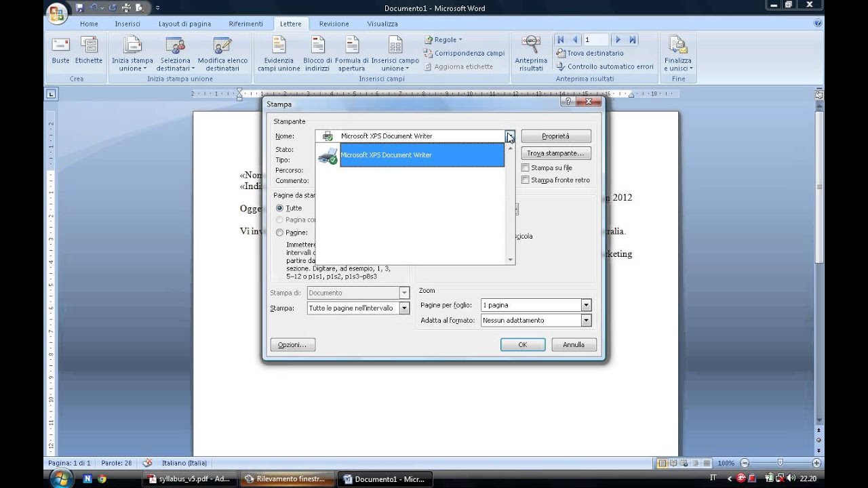Switch to Full Screen Reading view icon
This screenshot has width=868, height=488.
(x=673, y=463)
